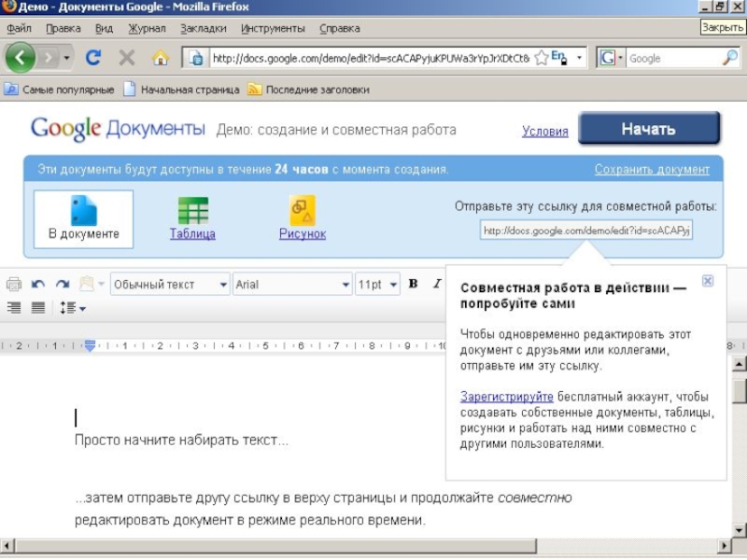
Task: Toggle italic formatting
Action: pyautogui.click(x=436, y=285)
